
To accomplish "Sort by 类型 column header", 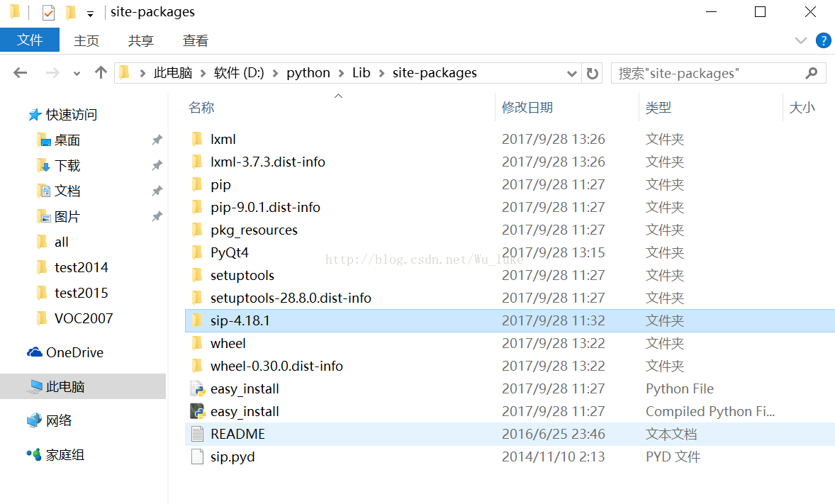I will pyautogui.click(x=659, y=108).
